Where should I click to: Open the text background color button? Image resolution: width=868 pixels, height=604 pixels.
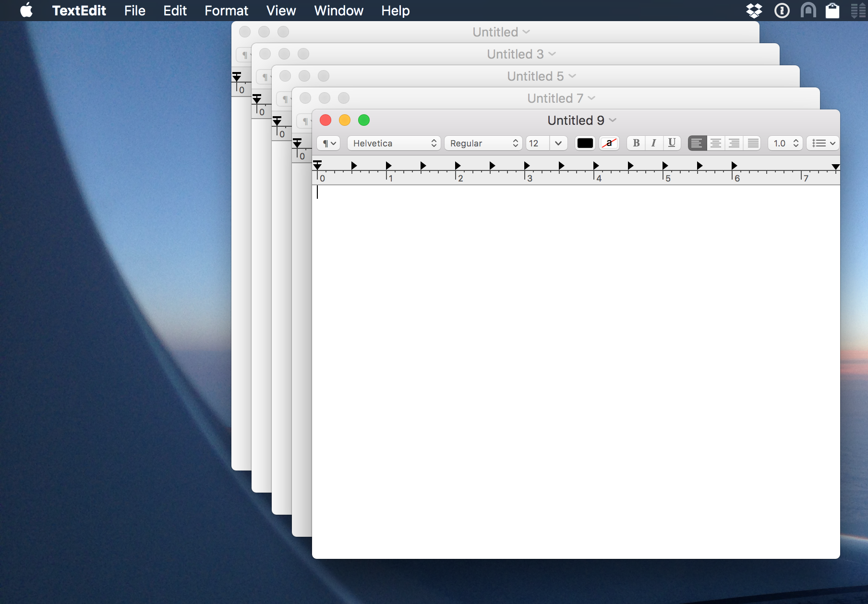[x=609, y=143]
